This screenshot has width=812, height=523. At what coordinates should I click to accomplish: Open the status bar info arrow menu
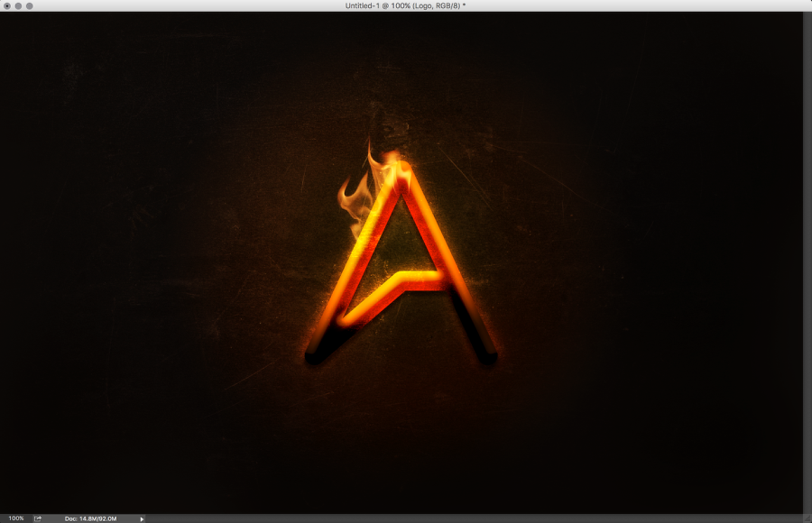click(x=142, y=518)
